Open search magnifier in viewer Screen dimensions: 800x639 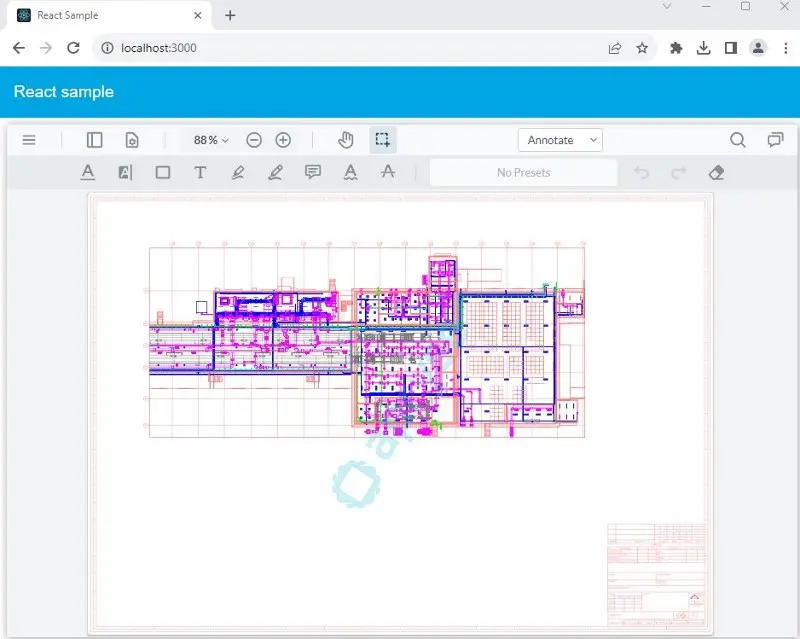737,140
